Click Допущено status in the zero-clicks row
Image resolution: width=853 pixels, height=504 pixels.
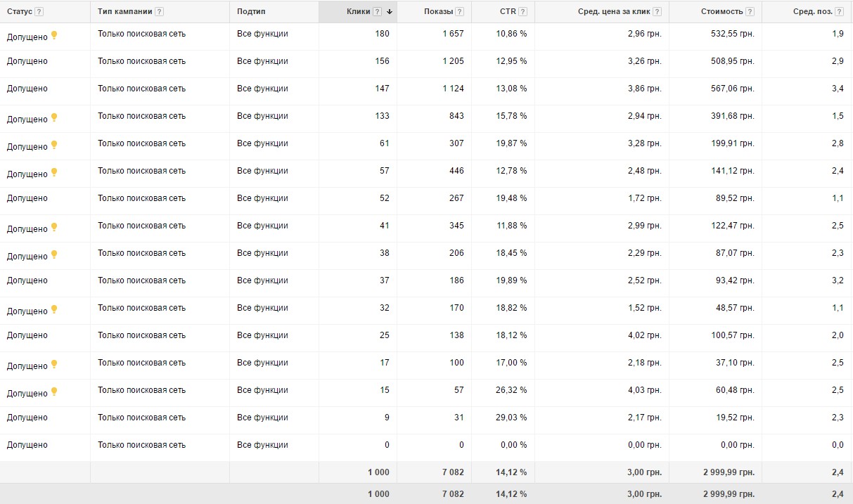[27, 445]
